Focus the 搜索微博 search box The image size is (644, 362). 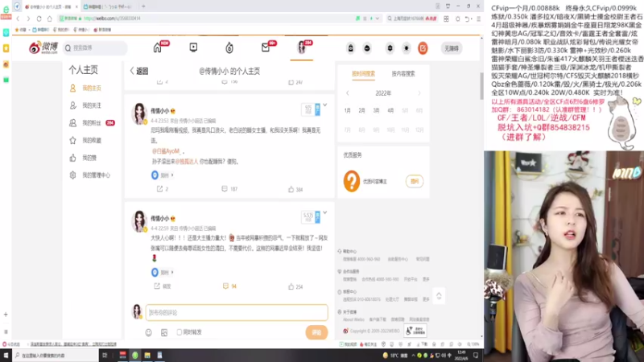click(95, 48)
